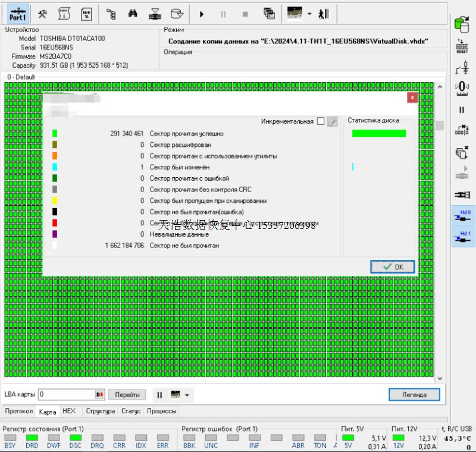Click the pause icon in right sidebar

click(461, 110)
